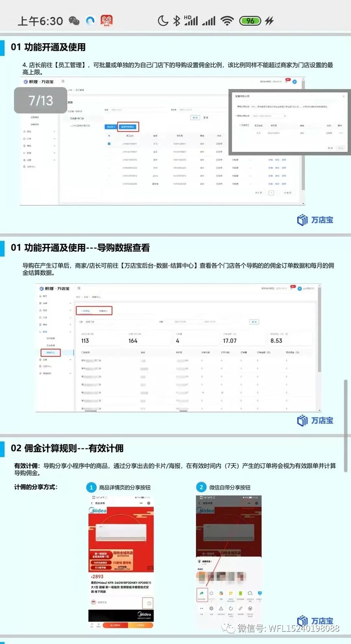Tap the refresh icon in WeChat share sheet
351x644 pixels.
point(231,608)
